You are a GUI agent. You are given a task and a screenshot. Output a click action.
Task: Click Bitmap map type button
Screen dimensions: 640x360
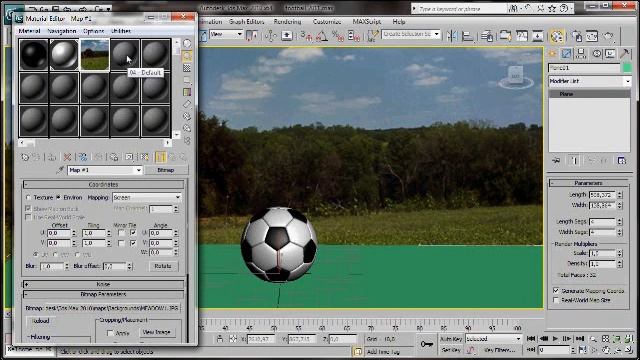click(x=166, y=170)
